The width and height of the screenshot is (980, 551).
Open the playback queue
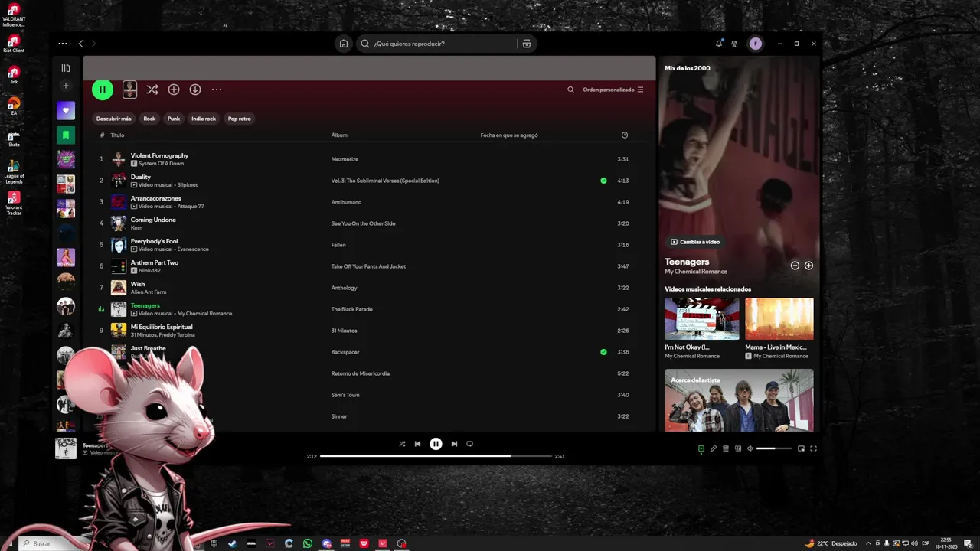point(726,448)
